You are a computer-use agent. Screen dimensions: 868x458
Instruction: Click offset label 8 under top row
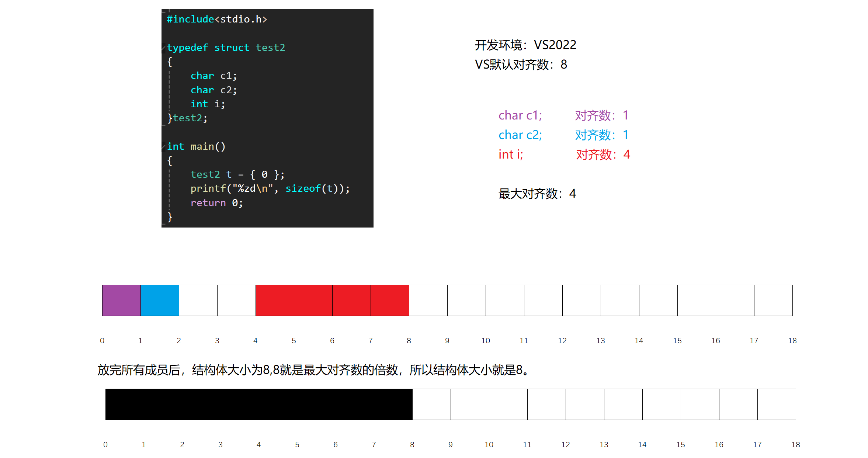pos(409,341)
